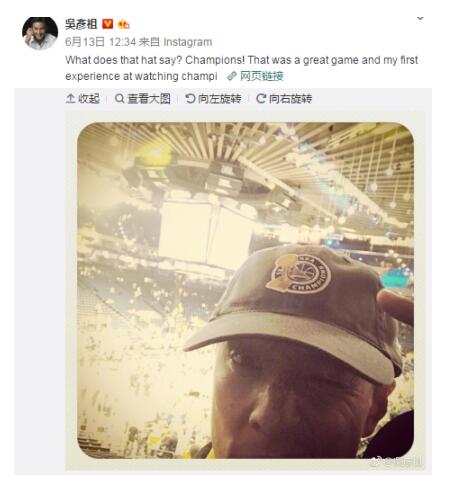Click the clockwise rotate icon

(x=261, y=99)
